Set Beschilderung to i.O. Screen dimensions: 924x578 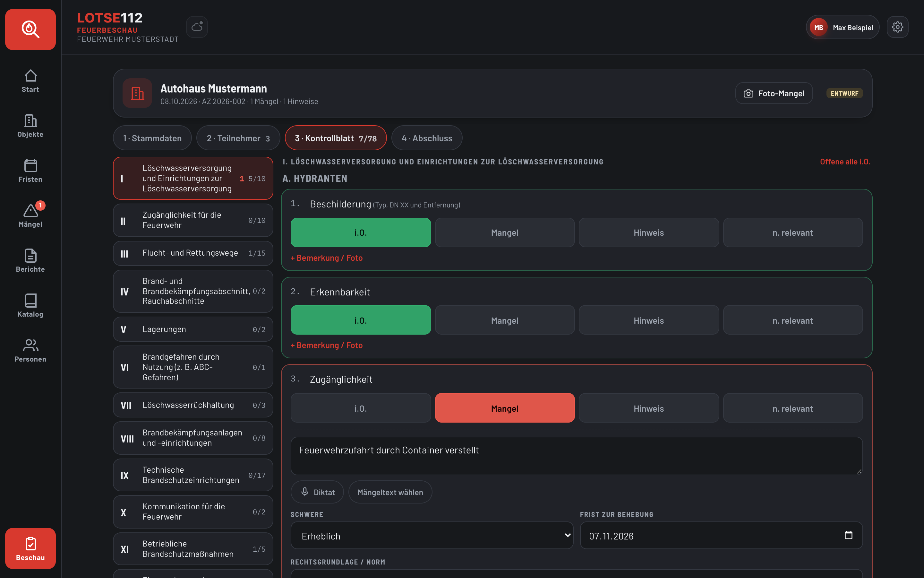360,232
